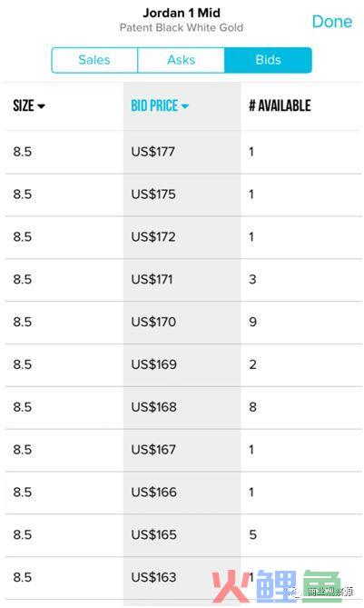Select the Bids tab
Viewport: 364px width, 608px height.
(x=268, y=60)
